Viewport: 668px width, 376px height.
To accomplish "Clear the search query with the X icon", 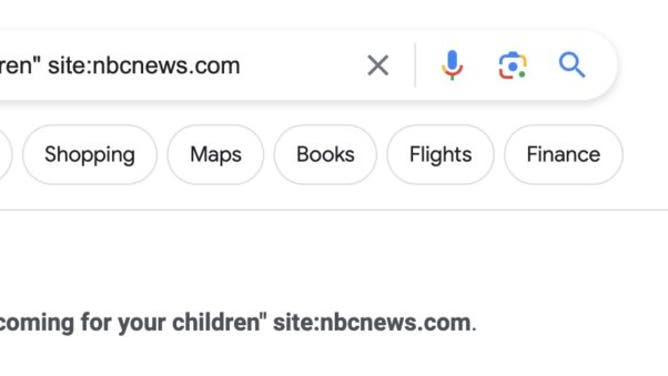I will (378, 66).
